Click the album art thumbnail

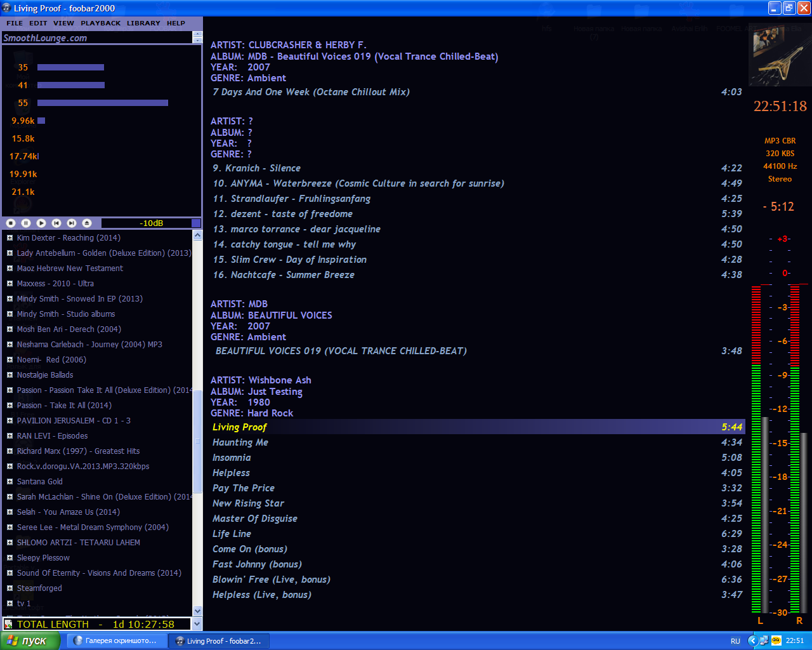pyautogui.click(x=780, y=56)
